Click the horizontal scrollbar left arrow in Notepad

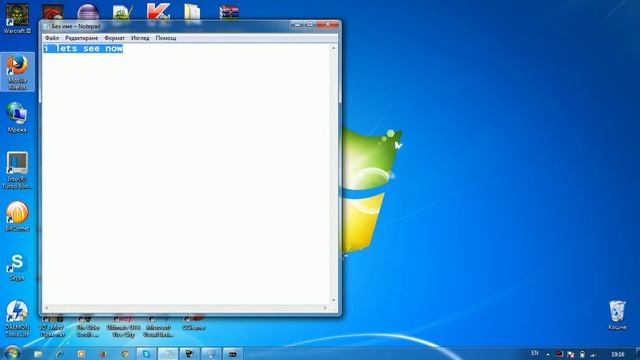pyautogui.click(x=47, y=308)
